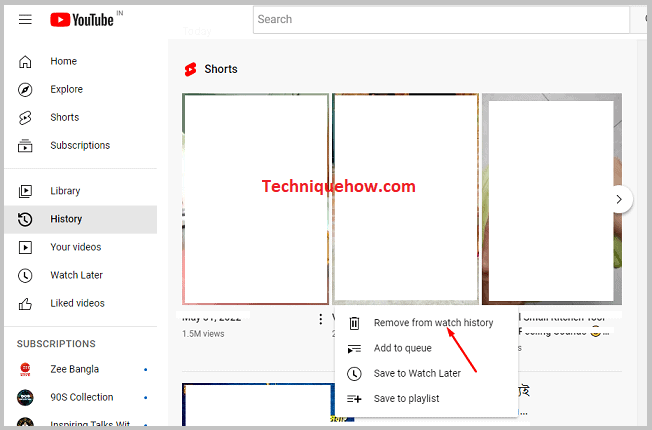Click the Explore compass icon

[x=25, y=89]
